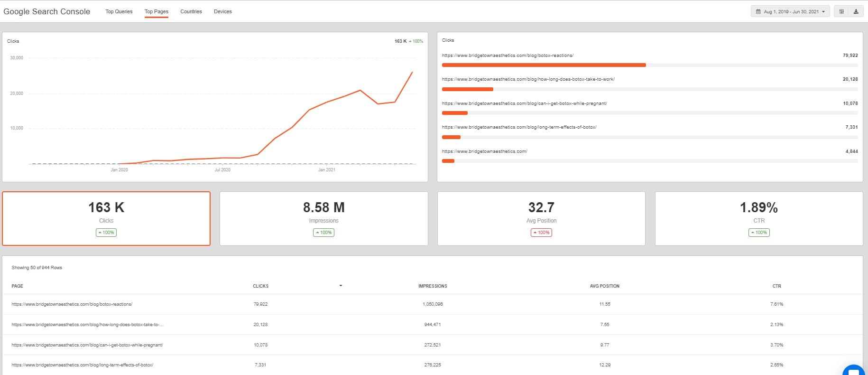Click the 944,471 impressions cell
Viewport: 868px width, 375px height.
(x=433, y=325)
